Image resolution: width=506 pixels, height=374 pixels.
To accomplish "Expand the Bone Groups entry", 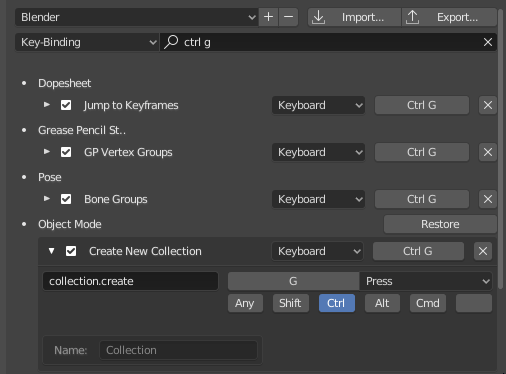I will pyautogui.click(x=47, y=199).
